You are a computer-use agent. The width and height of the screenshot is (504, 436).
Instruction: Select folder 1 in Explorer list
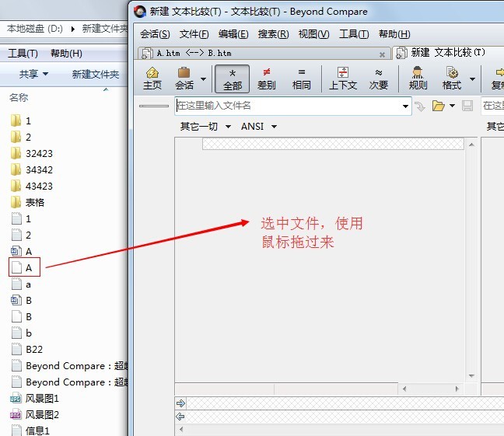(21, 120)
